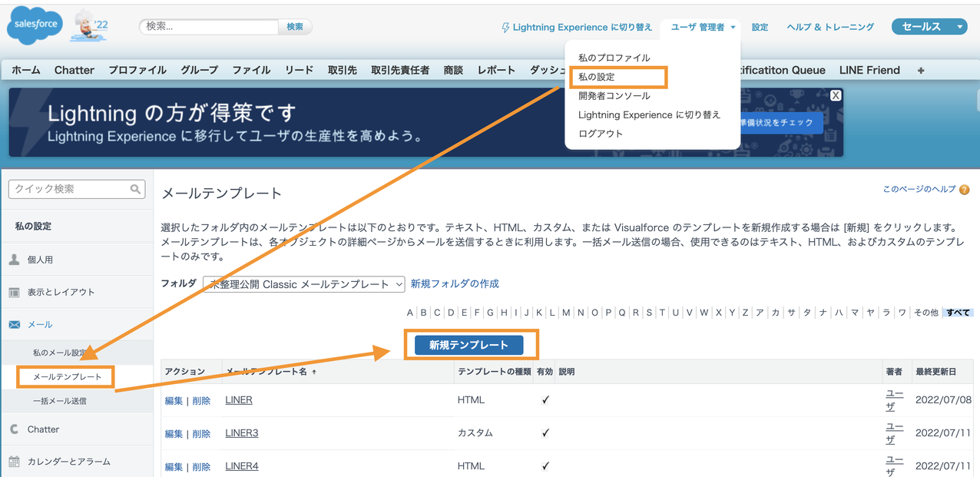Open the グループ tab
980x477 pixels.
(200, 70)
